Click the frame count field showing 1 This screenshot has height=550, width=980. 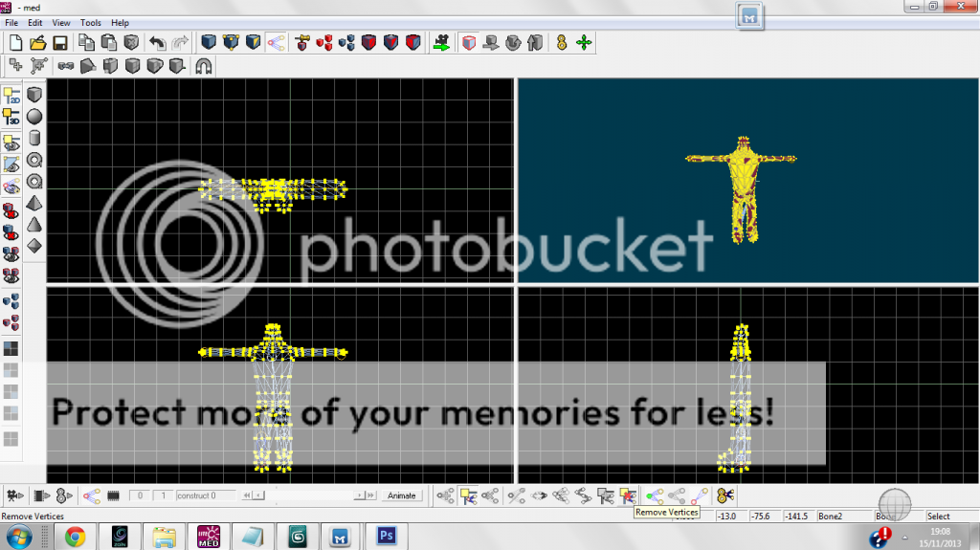[x=163, y=495]
